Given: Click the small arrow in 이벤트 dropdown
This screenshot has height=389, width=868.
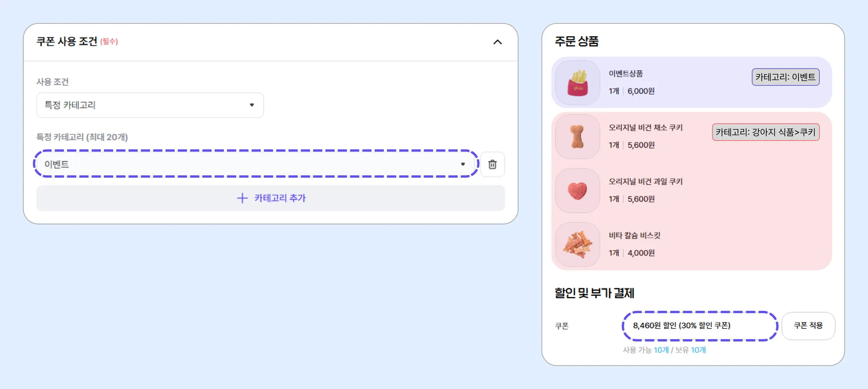Looking at the screenshot, I should [463, 164].
